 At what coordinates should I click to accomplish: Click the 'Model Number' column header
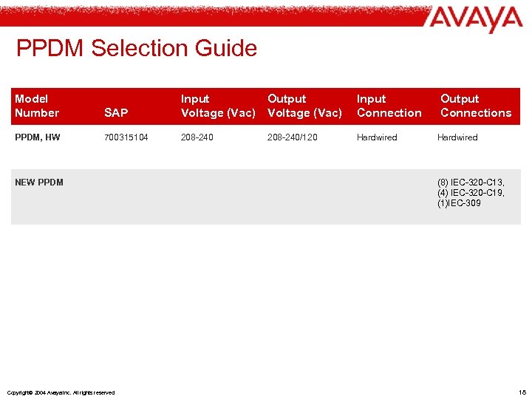point(37,106)
